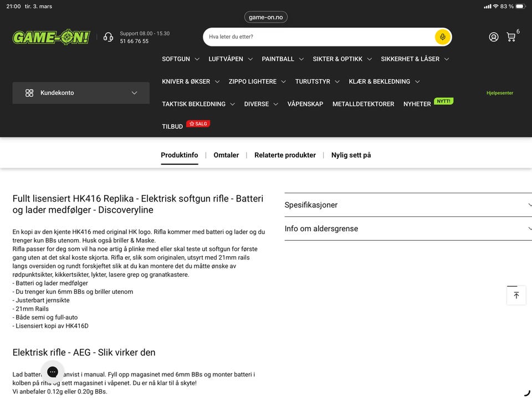This screenshot has width=532, height=398.
Task: Switch to the Omtaler tab
Action: 226,155
